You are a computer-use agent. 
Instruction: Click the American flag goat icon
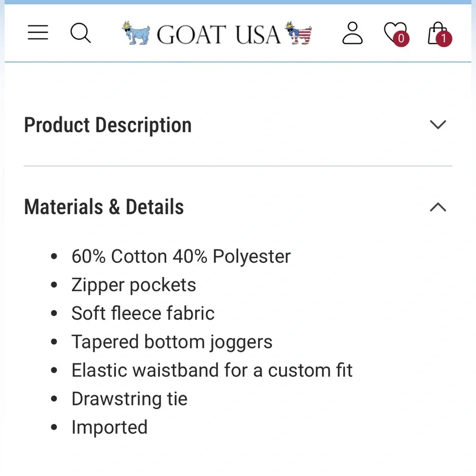point(298,33)
